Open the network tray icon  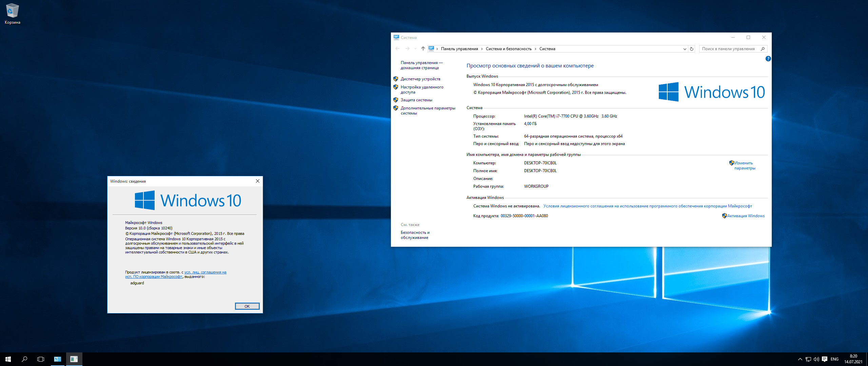tap(808, 359)
